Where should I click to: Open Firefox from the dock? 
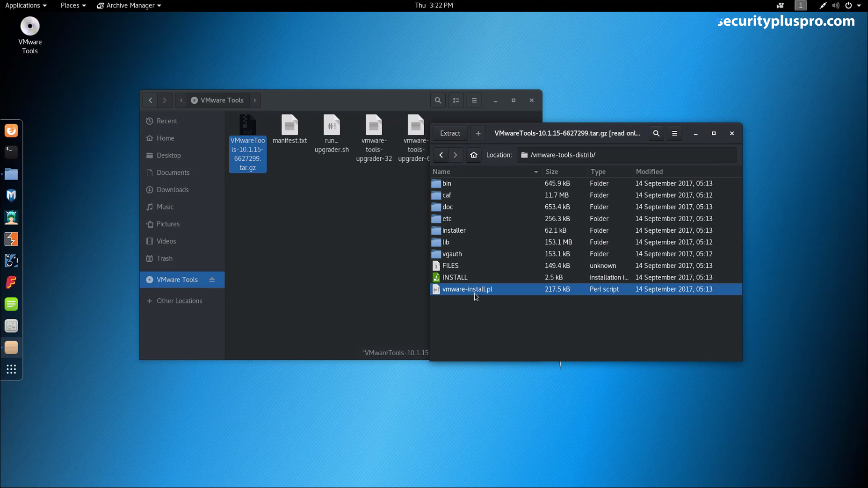pyautogui.click(x=11, y=130)
